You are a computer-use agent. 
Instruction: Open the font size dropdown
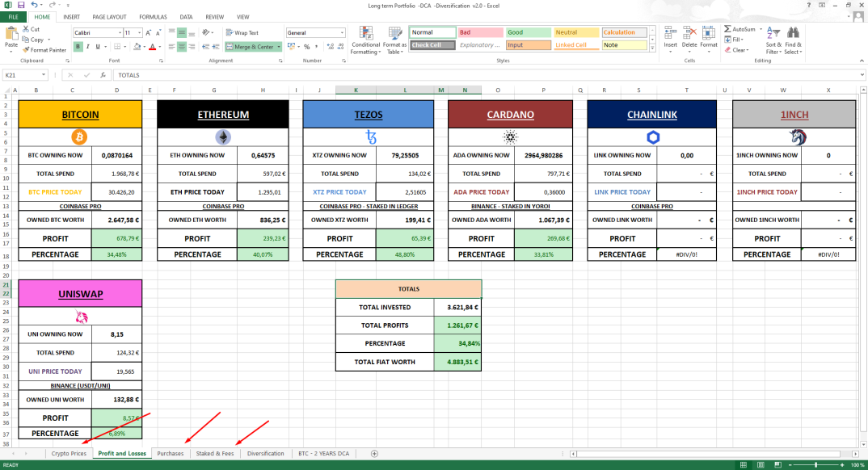(139, 32)
